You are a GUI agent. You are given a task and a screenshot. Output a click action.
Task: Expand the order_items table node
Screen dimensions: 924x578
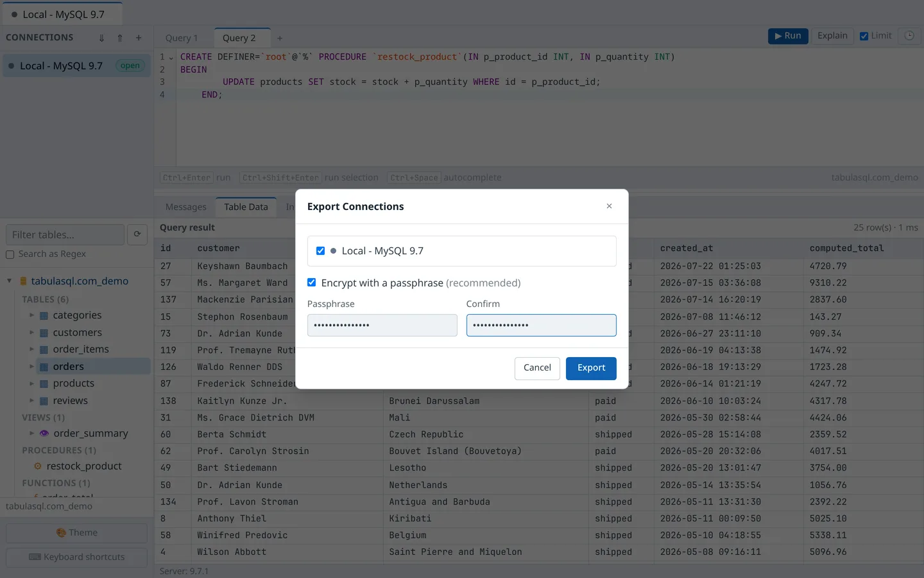[x=31, y=349]
